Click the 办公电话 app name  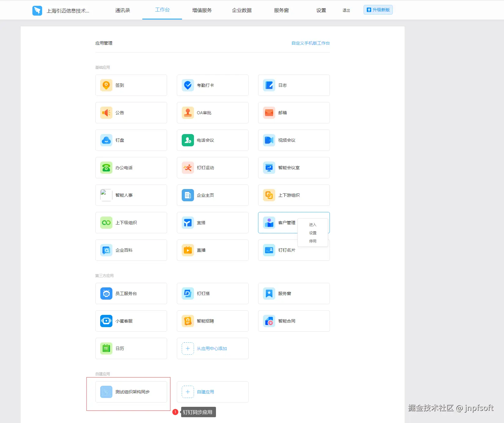tap(124, 168)
